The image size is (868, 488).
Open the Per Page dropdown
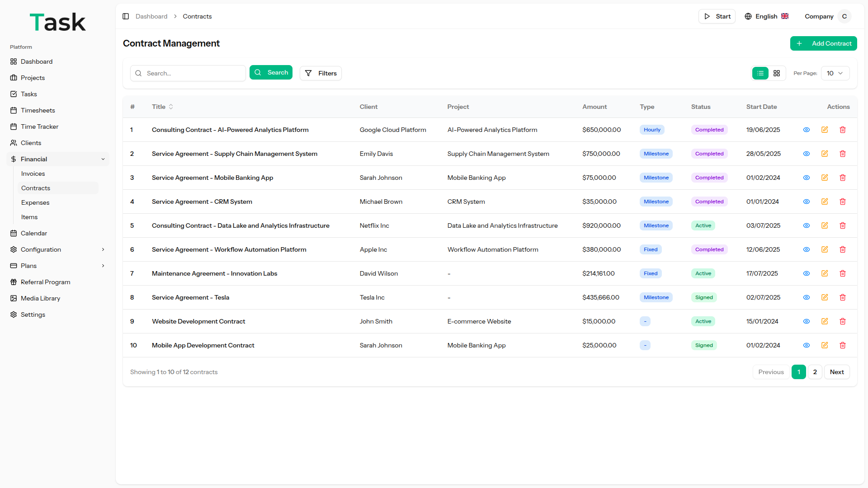(x=835, y=73)
